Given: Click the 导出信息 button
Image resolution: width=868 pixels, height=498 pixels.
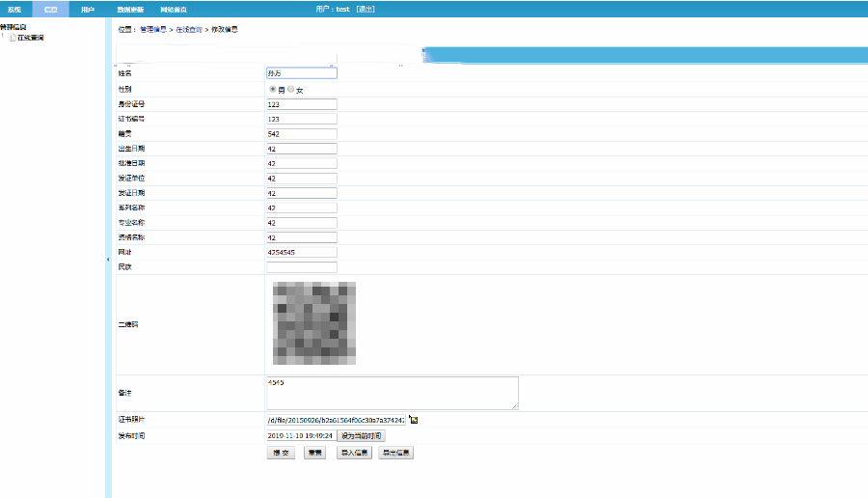Looking at the screenshot, I should coord(395,453).
